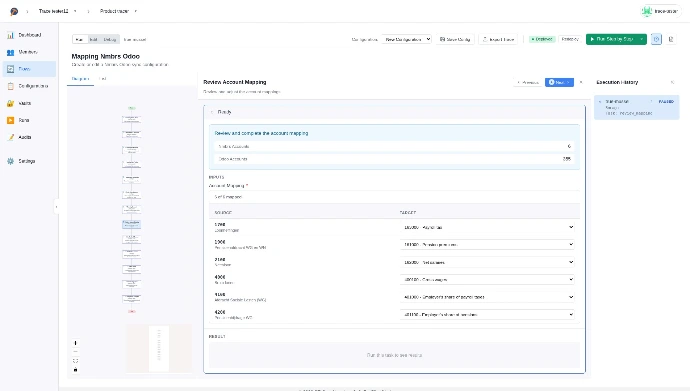690x391 pixels.
Task: Select the List tab
Action: point(103,79)
